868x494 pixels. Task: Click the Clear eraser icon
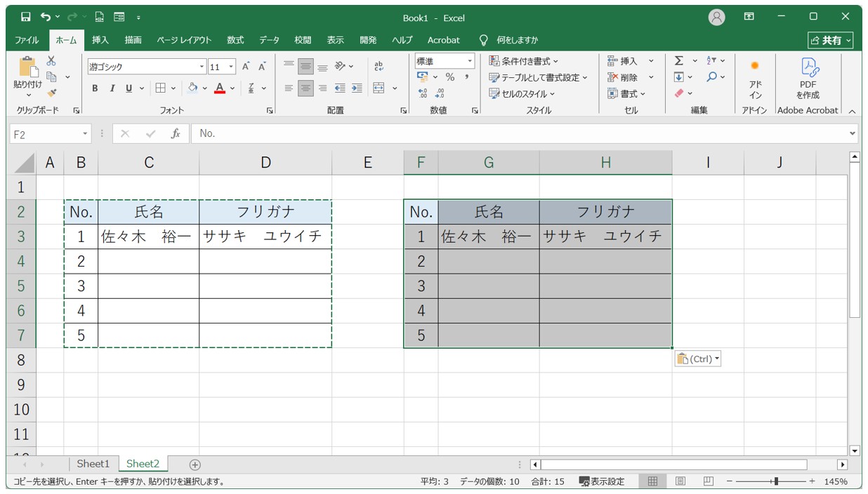(679, 93)
